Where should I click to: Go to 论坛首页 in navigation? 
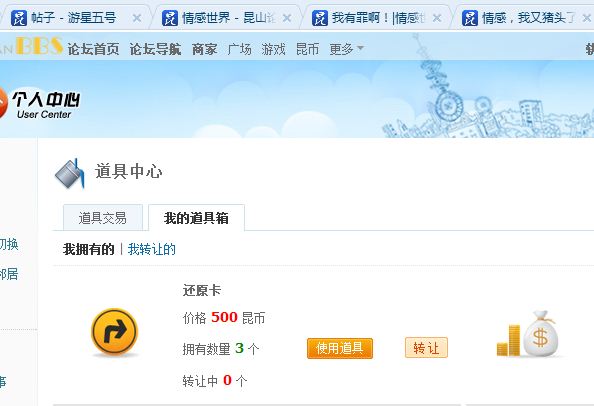[x=93, y=49]
